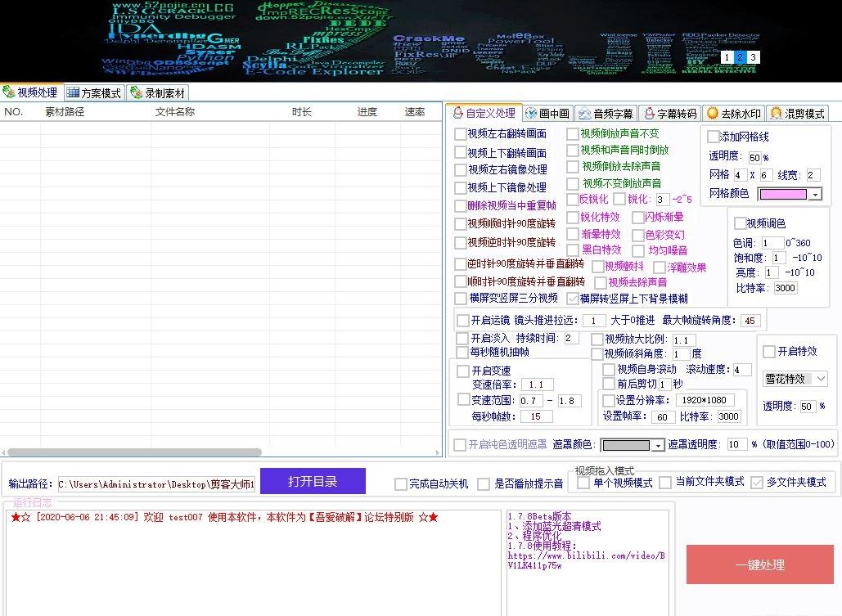The width and height of the screenshot is (842, 616).
Task: Click the 设置帧率 value field
Action: point(663,416)
